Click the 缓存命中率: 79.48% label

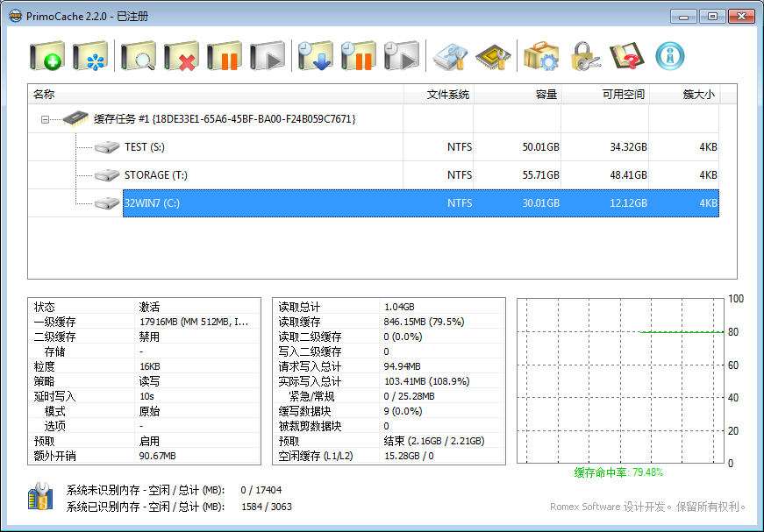tap(618, 472)
